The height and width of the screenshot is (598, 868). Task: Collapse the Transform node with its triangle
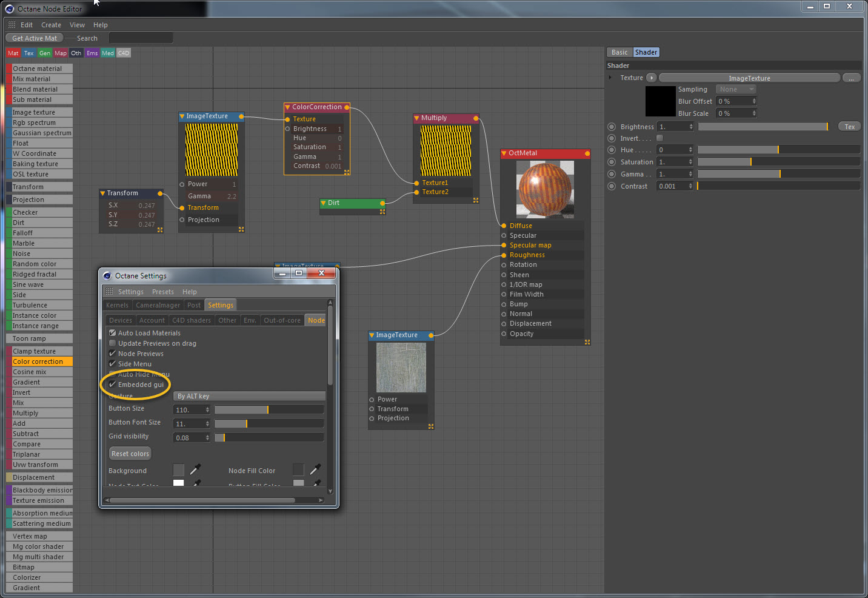[x=102, y=193]
